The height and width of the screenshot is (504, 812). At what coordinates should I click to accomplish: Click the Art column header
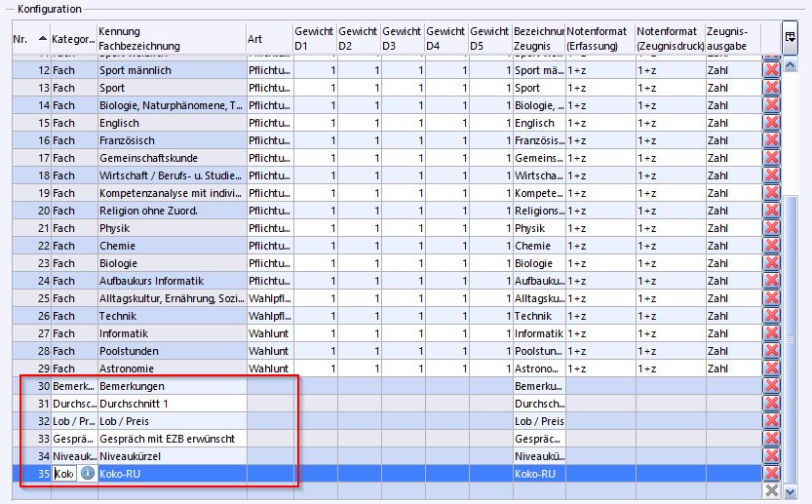[268, 39]
